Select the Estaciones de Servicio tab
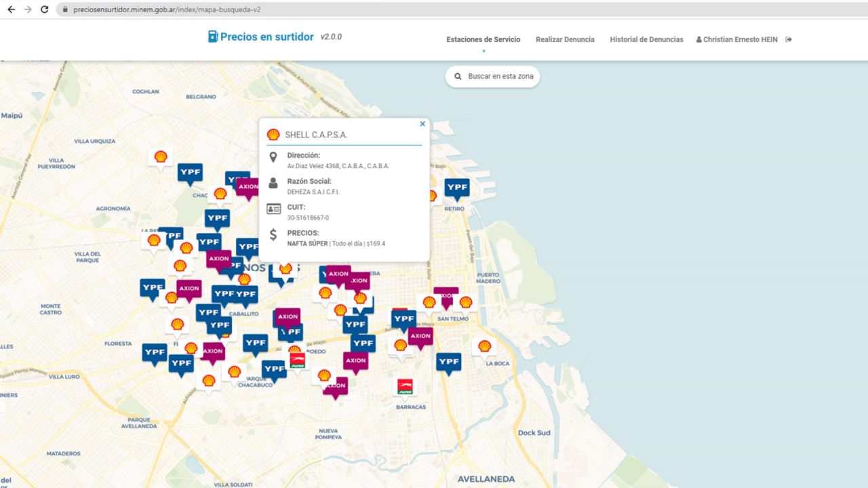This screenshot has height=488, width=868. [484, 39]
